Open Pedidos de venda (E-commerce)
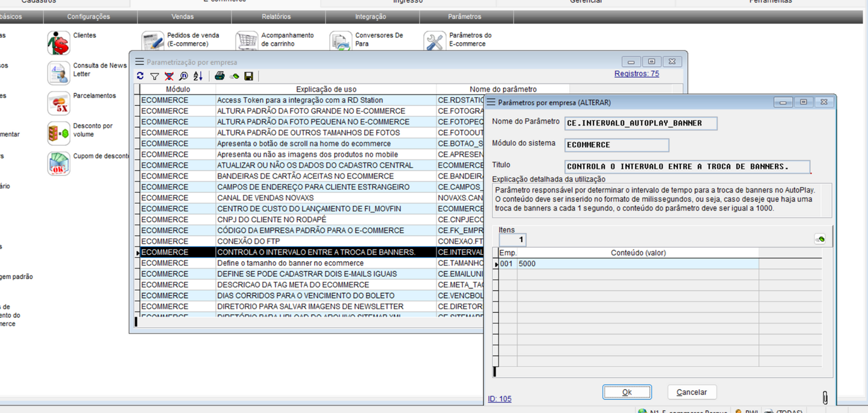 [153, 41]
